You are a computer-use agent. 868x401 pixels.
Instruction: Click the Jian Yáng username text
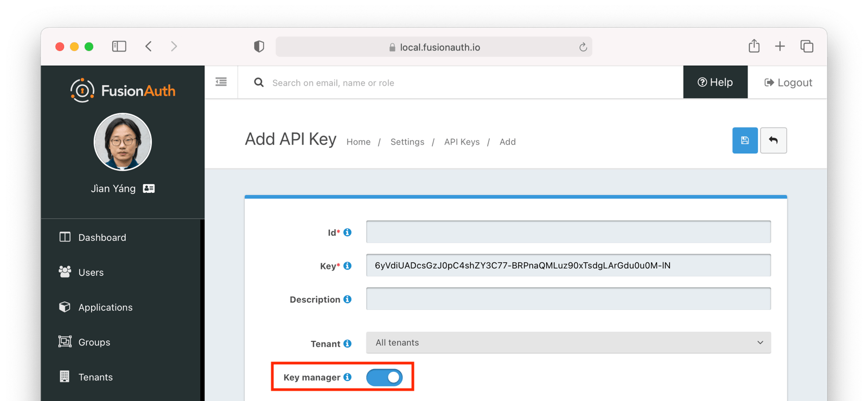(113, 189)
